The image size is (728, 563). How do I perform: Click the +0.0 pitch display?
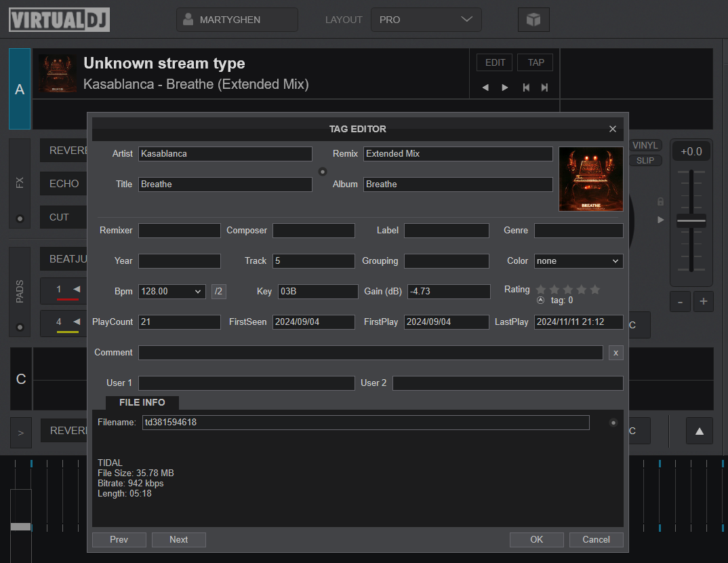tap(691, 152)
